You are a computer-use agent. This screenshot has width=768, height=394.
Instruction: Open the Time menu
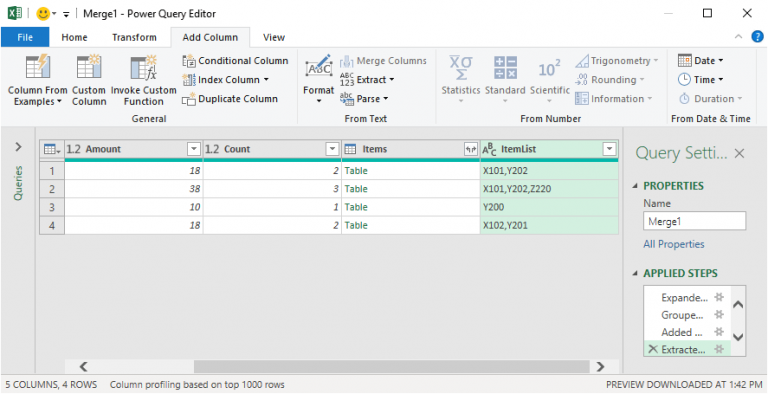(x=700, y=79)
